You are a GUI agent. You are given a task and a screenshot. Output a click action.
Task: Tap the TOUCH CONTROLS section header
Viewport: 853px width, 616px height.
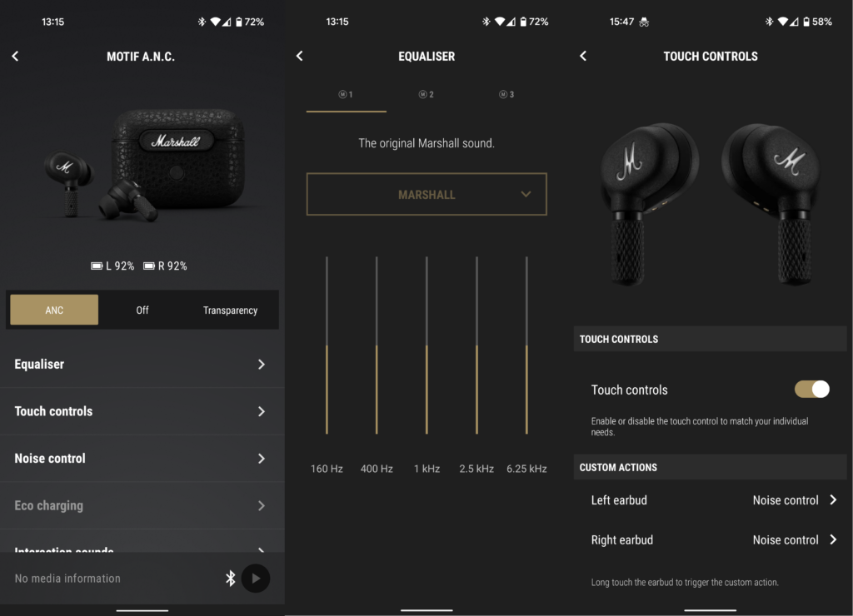pyautogui.click(x=711, y=339)
